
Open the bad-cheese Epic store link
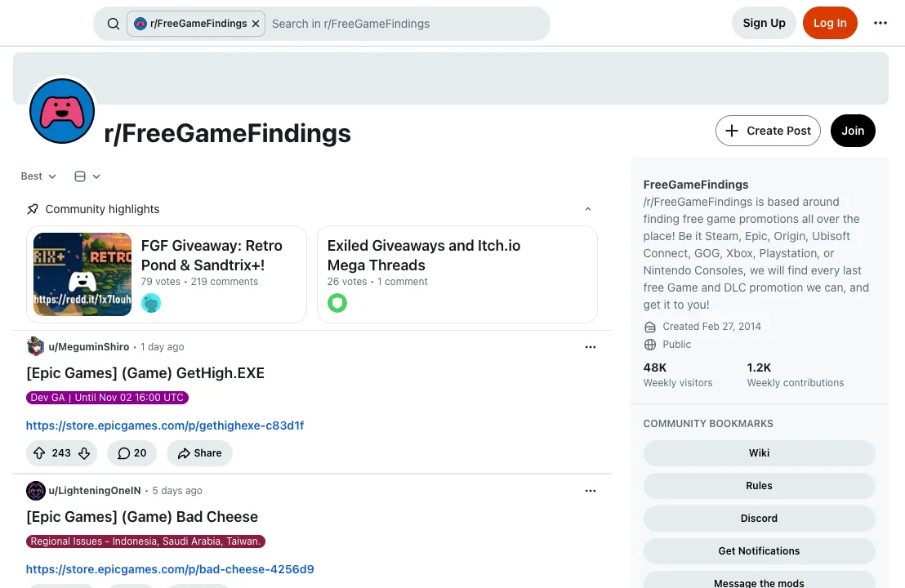click(170, 569)
